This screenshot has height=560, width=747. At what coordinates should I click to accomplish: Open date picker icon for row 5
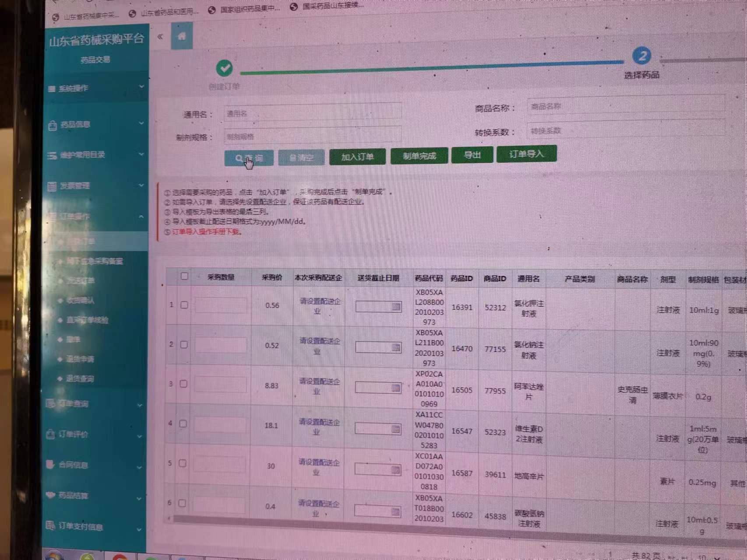tap(395, 469)
